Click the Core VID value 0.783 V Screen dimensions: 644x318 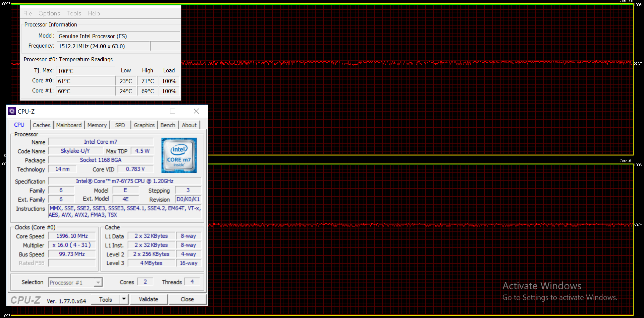tap(136, 169)
